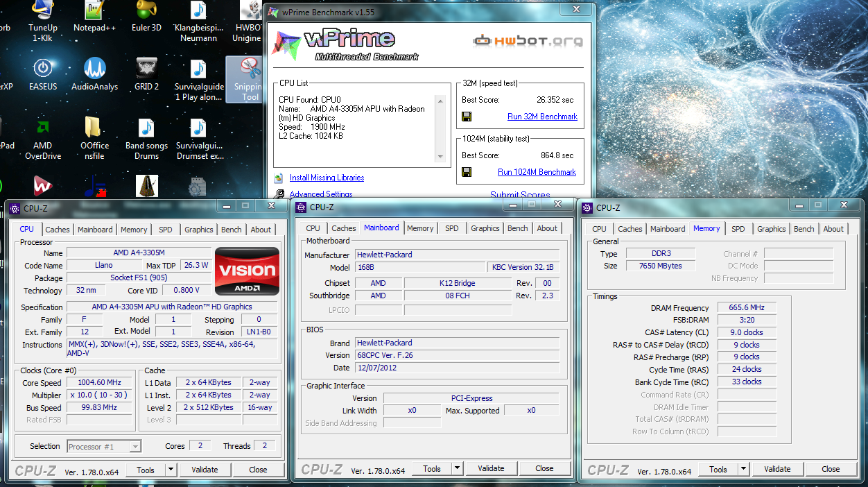
Task: Click the Submit Scores link in wPrime
Action: (x=520, y=195)
